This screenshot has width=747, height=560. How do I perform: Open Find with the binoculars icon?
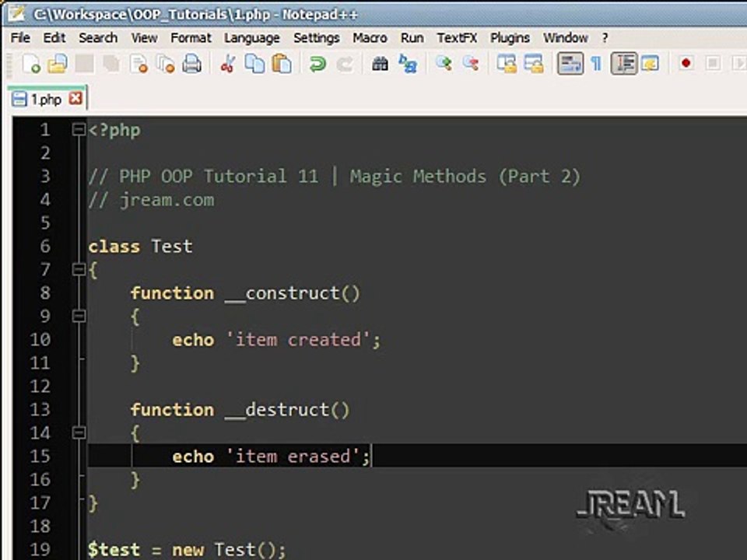tap(380, 63)
